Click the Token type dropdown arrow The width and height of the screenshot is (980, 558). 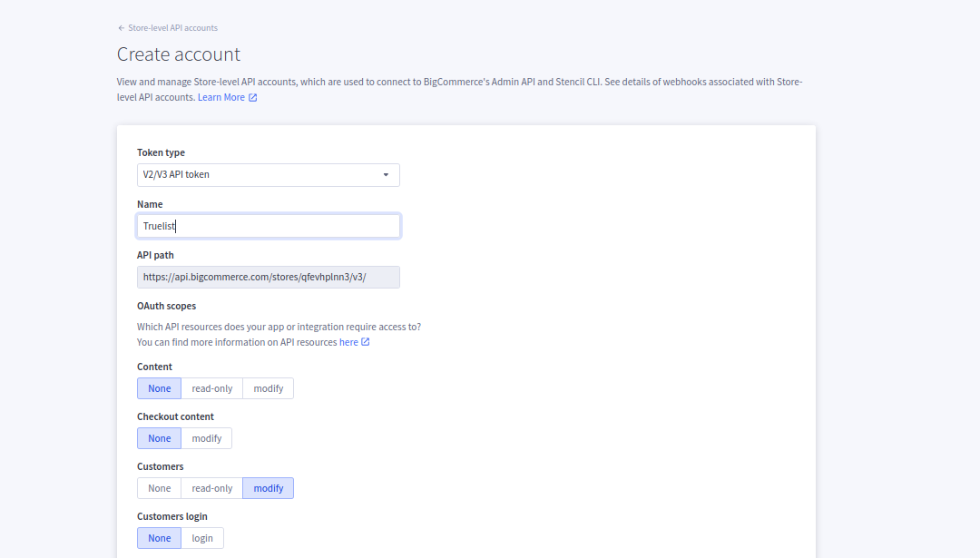(x=386, y=175)
